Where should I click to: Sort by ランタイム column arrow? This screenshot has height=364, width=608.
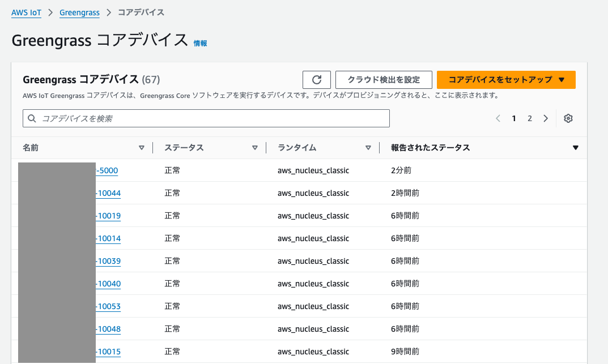368,148
